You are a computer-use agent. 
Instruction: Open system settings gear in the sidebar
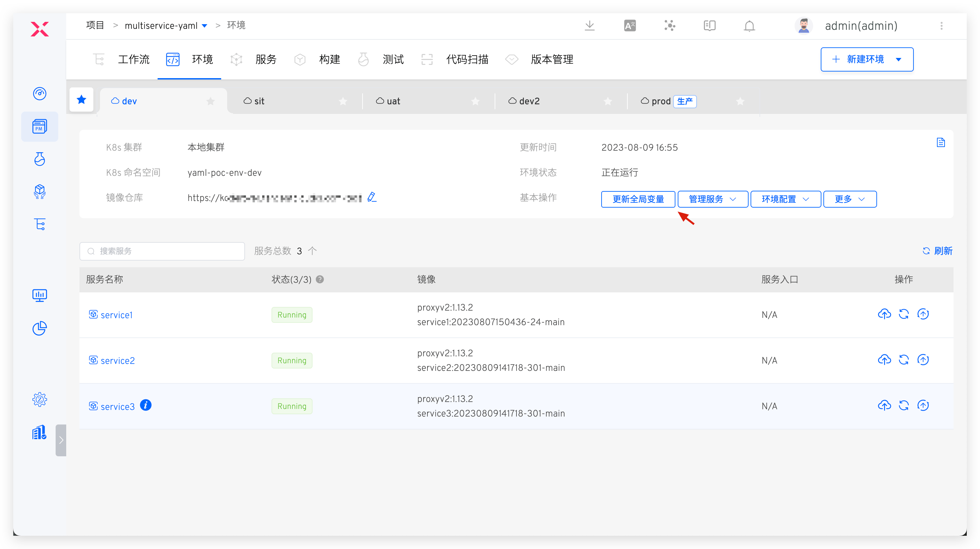coord(40,399)
